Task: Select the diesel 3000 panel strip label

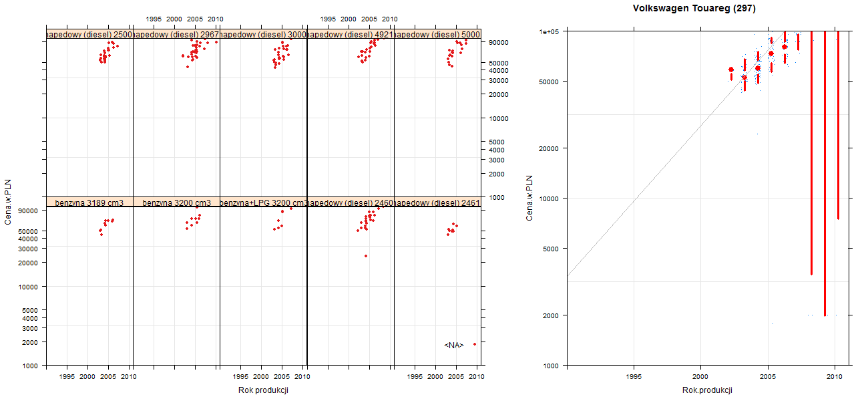Action: (263, 34)
